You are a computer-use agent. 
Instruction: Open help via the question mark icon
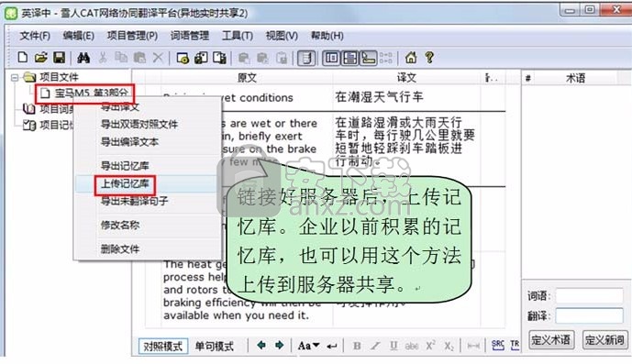(x=429, y=58)
